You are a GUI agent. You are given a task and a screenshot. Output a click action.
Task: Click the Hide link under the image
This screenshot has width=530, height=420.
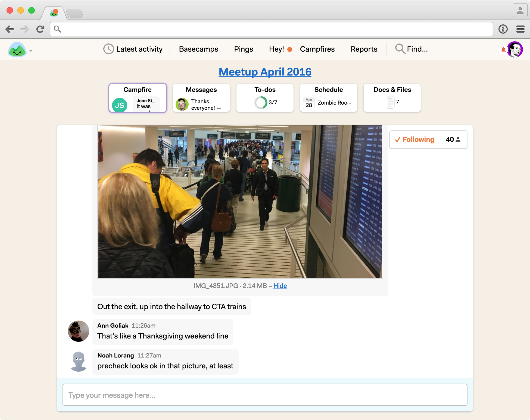[280, 286]
